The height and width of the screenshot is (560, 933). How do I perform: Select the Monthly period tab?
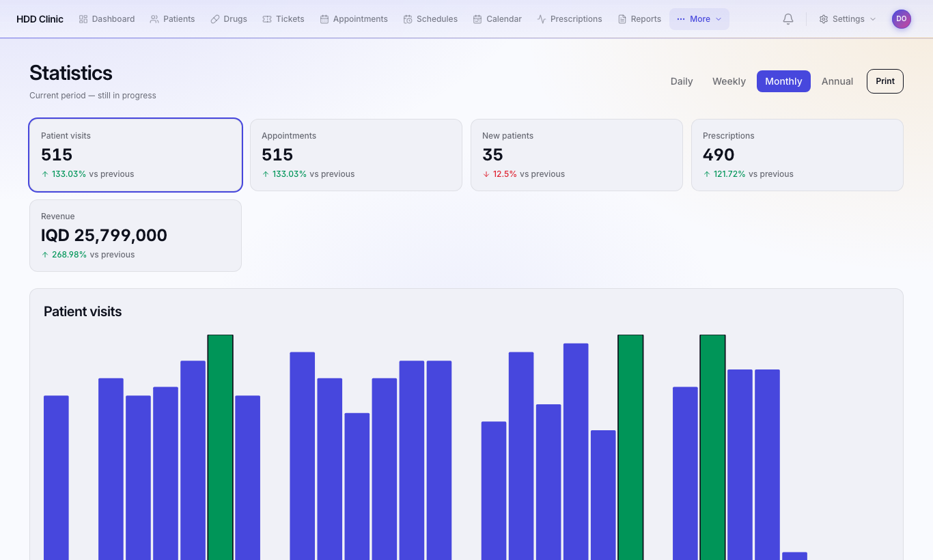[x=783, y=81]
